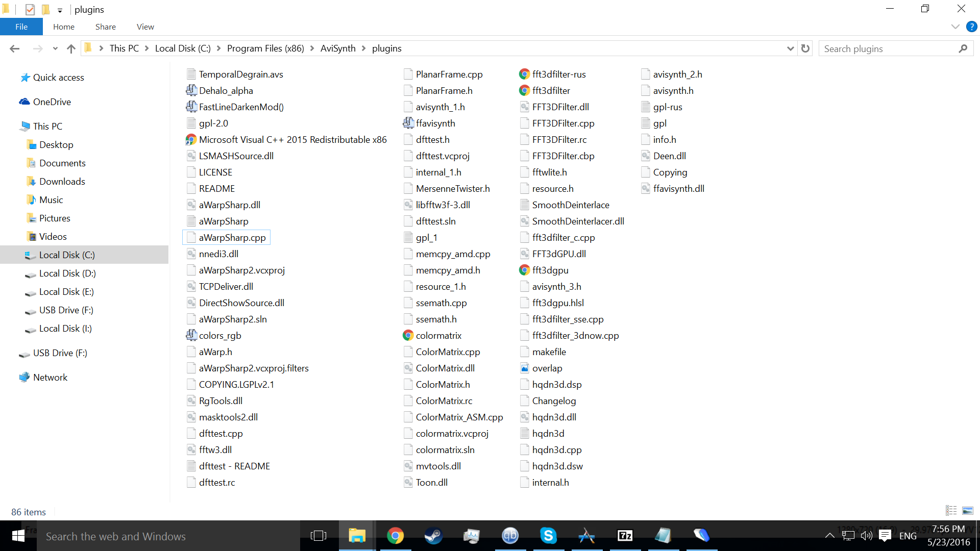980x551 pixels.
Task: Open 7-Zip from the taskbar
Action: coord(625,536)
